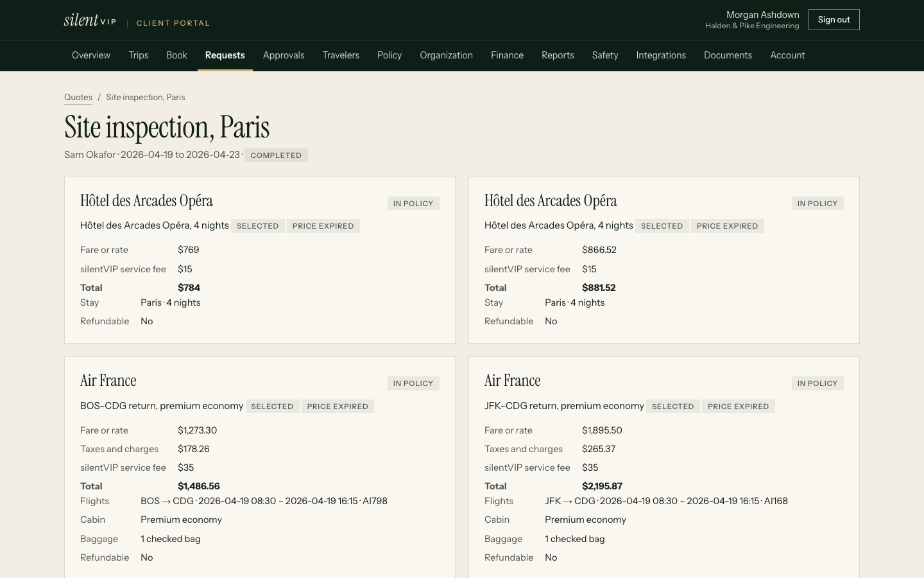Click the $866.52 fare value

(x=599, y=250)
